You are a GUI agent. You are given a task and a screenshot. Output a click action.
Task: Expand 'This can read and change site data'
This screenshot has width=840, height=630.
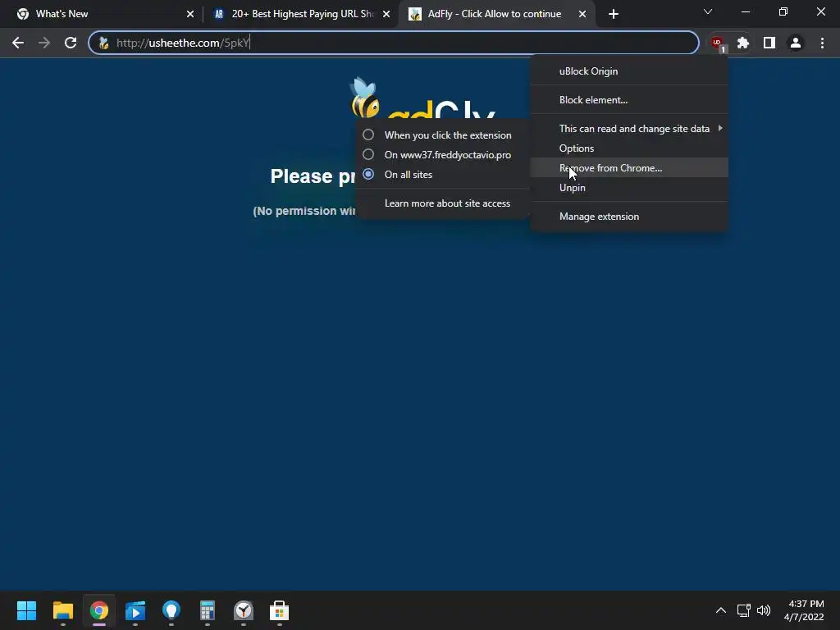[629, 129]
